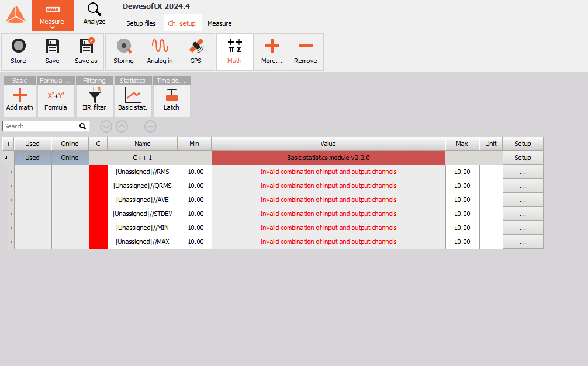This screenshot has width=588, height=366.
Task: Click the red color swatch for AVE
Action: [x=98, y=200]
